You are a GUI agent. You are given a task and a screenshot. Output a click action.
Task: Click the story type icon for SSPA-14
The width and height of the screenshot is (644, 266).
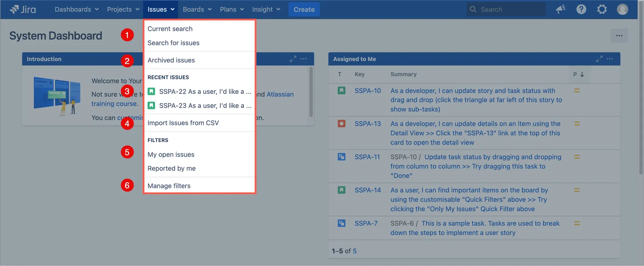(341, 190)
